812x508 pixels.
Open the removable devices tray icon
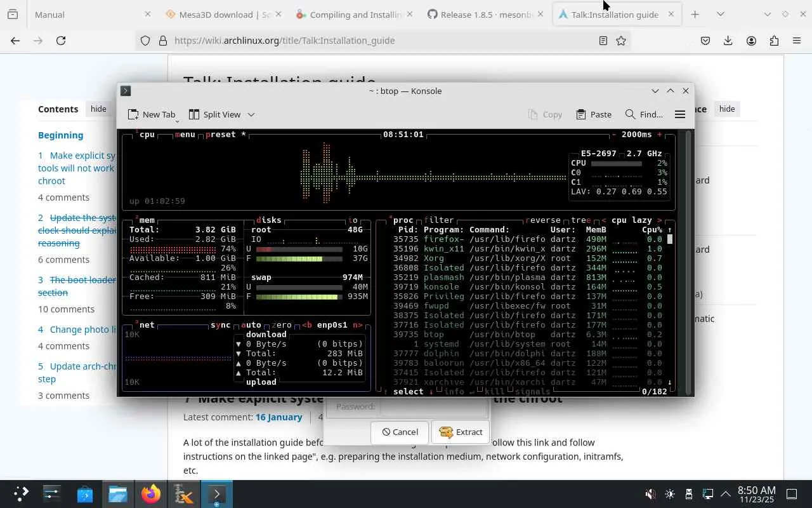688,494
